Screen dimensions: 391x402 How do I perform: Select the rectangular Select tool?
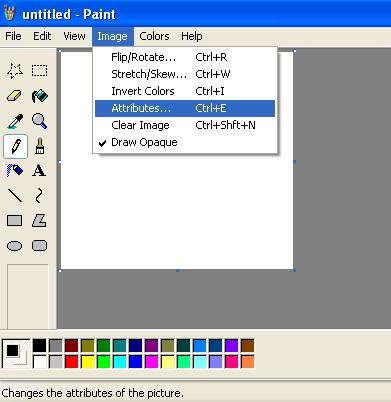[39, 71]
